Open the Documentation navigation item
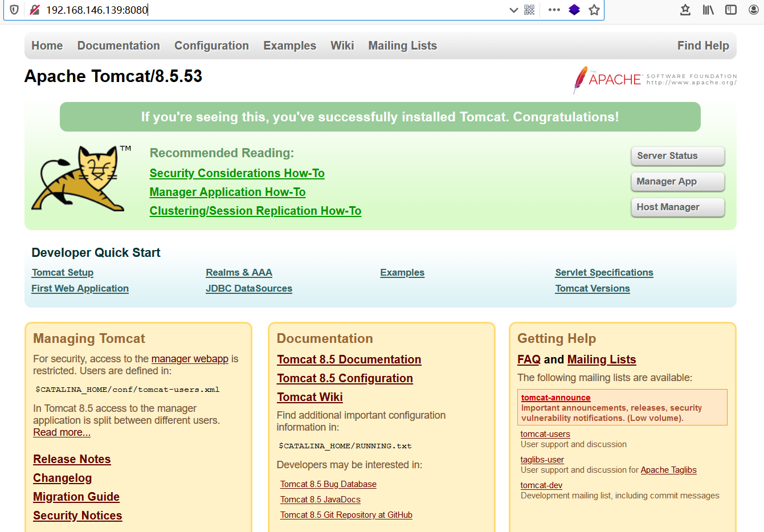This screenshot has height=532, width=764. pos(119,46)
